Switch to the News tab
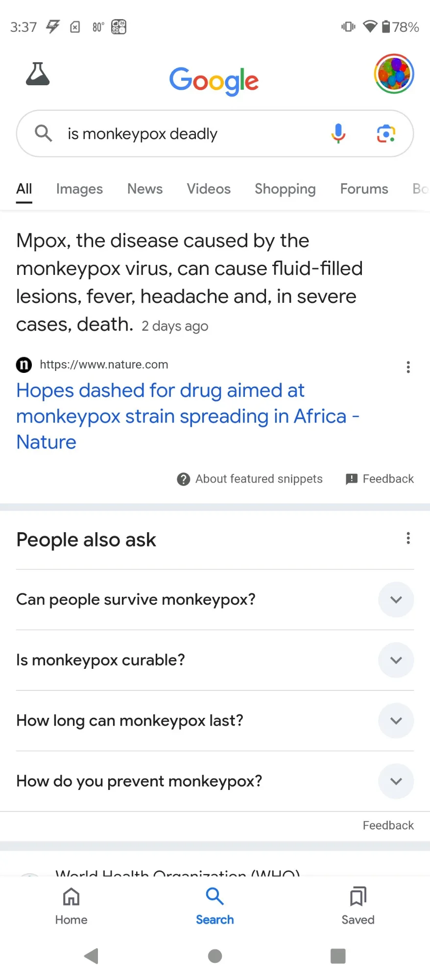 point(145,189)
